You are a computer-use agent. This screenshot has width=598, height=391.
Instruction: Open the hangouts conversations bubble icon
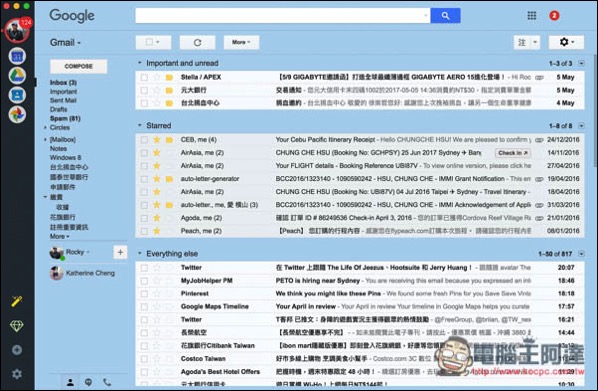coord(88,382)
